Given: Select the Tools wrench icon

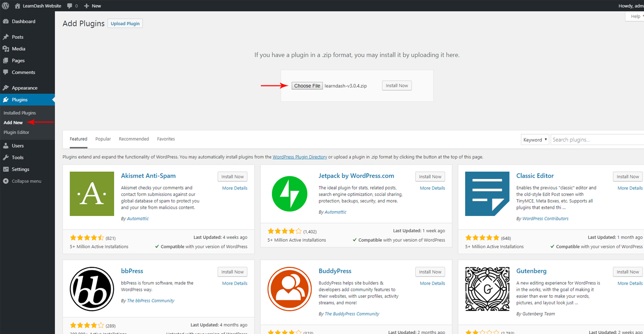Looking at the screenshot, I should click(6, 157).
